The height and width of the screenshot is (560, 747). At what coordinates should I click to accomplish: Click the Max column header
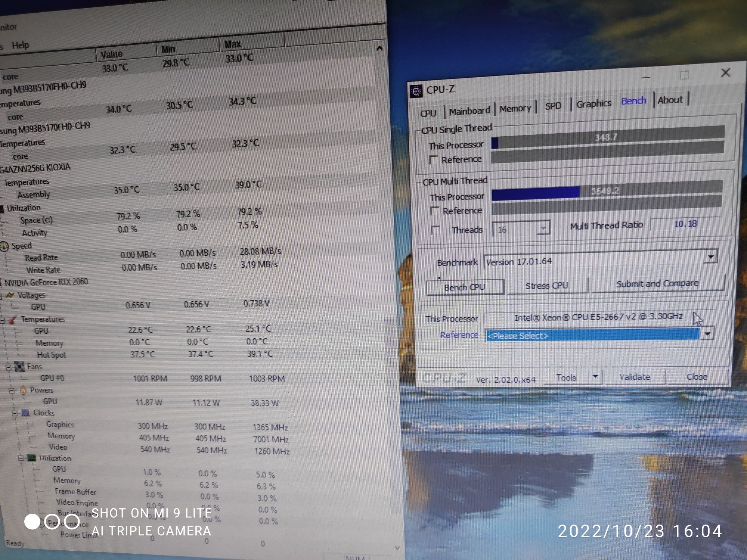point(252,44)
